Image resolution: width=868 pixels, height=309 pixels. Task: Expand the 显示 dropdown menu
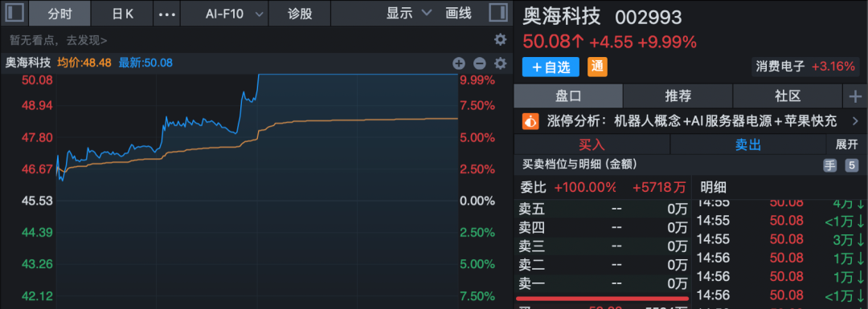click(x=408, y=14)
